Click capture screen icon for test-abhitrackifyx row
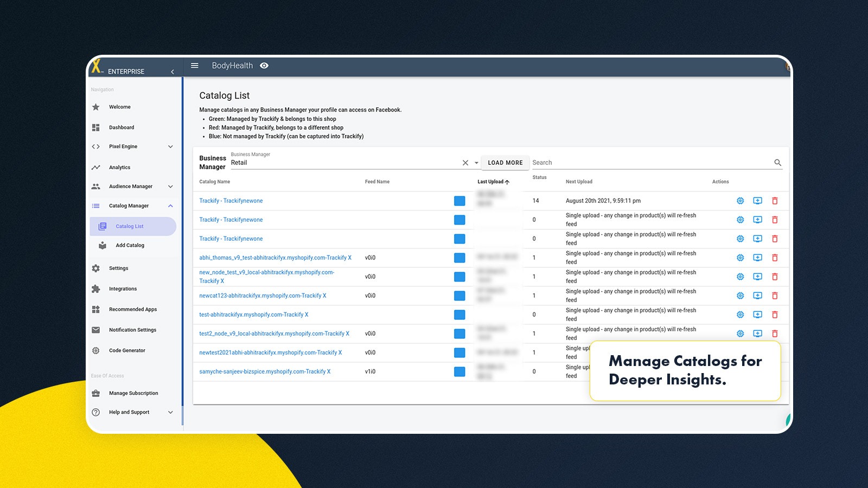 point(758,314)
